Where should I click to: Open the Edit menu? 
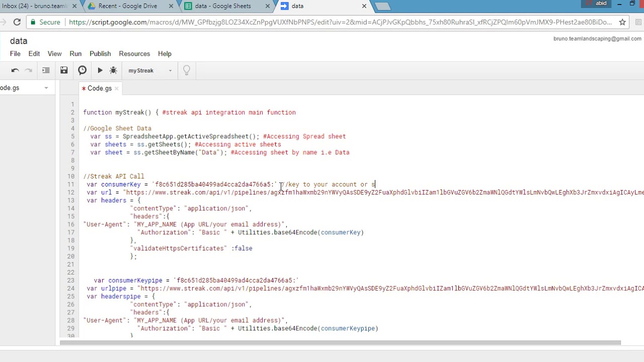click(x=34, y=54)
